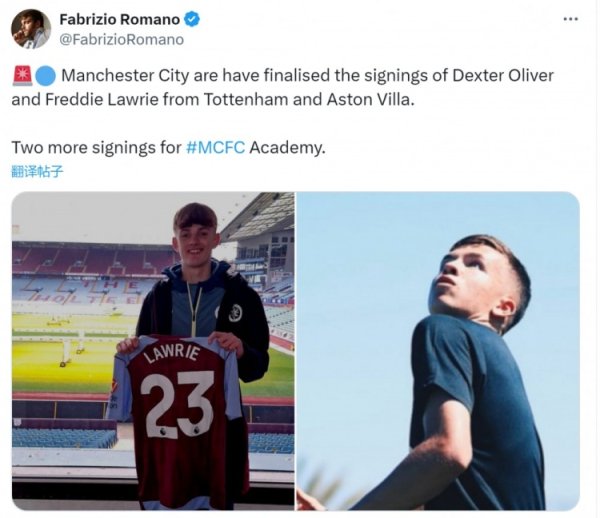Click the blue circle emoji
The image size is (600, 518).
(x=46, y=76)
